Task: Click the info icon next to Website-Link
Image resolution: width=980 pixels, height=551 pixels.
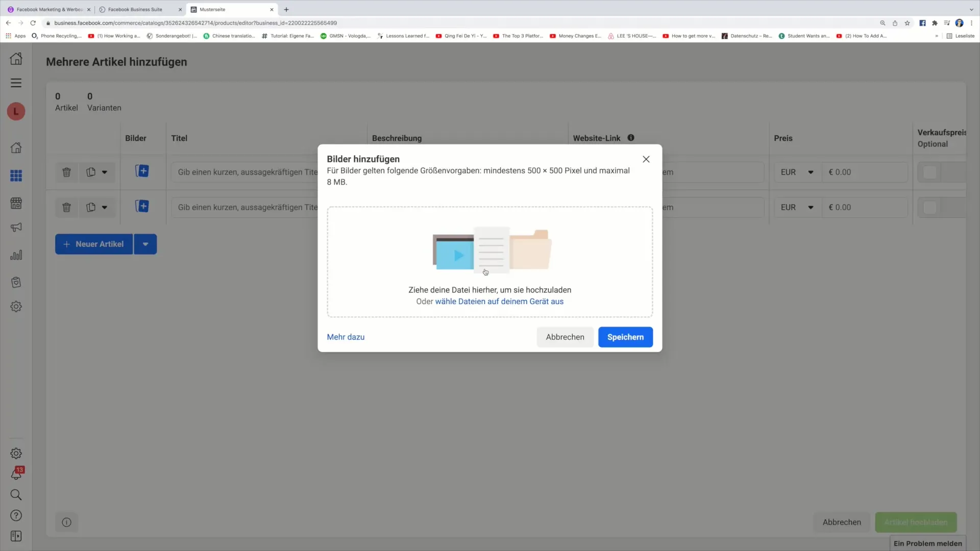Action: [x=631, y=138]
